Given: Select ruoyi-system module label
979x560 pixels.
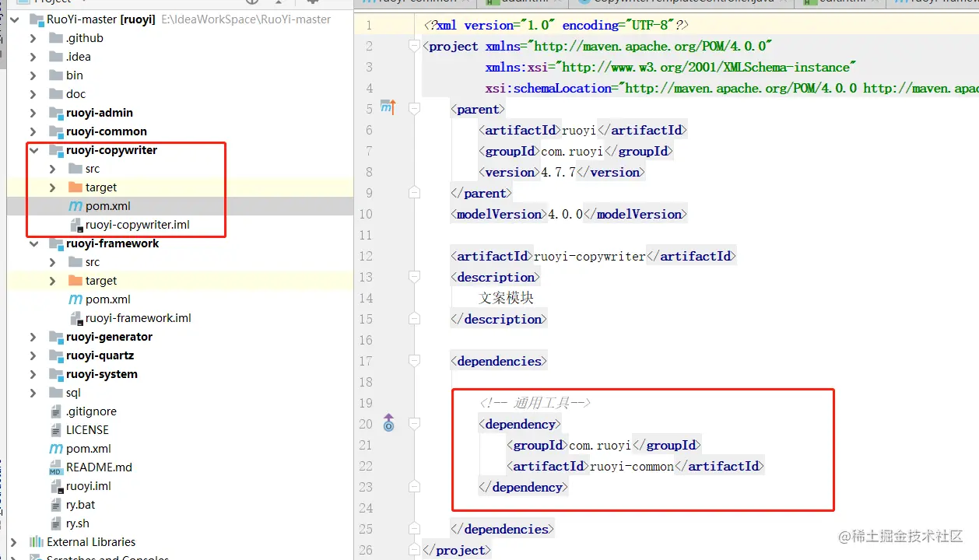Looking at the screenshot, I should click(102, 374).
